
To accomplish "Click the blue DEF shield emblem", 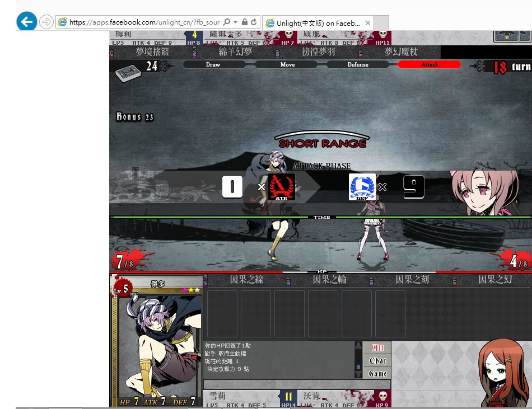I will (x=362, y=187).
